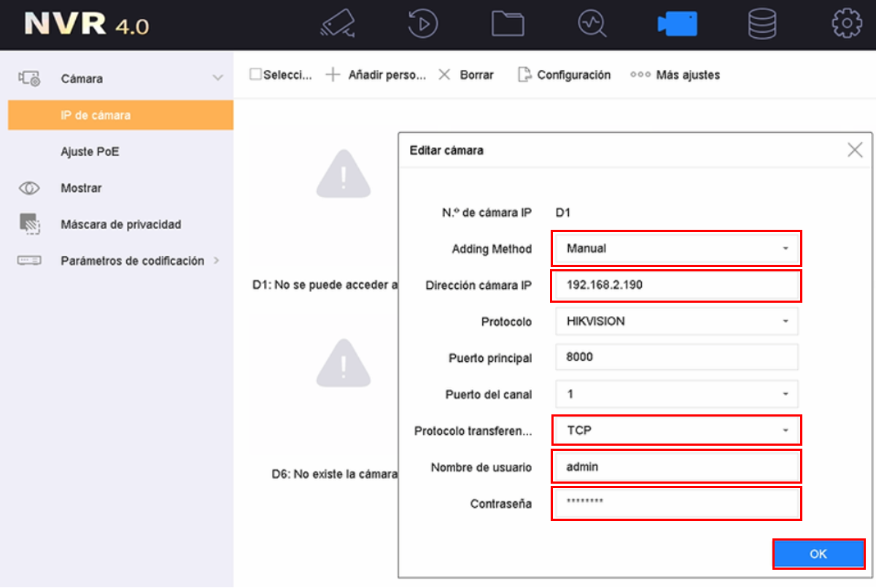The width and height of the screenshot is (876, 588).
Task: Select the blue camera management icon
Action: (x=677, y=24)
